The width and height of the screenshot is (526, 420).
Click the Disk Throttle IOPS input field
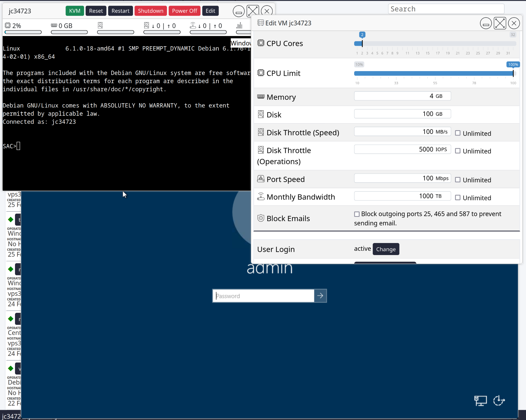pyautogui.click(x=402, y=149)
